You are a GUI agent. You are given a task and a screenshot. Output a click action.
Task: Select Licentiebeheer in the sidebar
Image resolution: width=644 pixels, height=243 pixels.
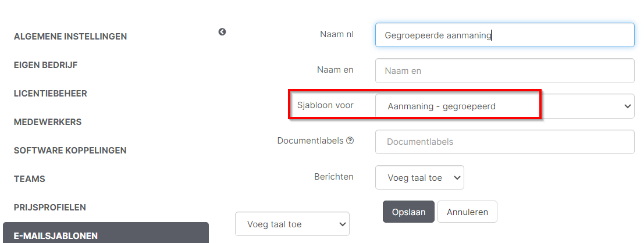51,94
